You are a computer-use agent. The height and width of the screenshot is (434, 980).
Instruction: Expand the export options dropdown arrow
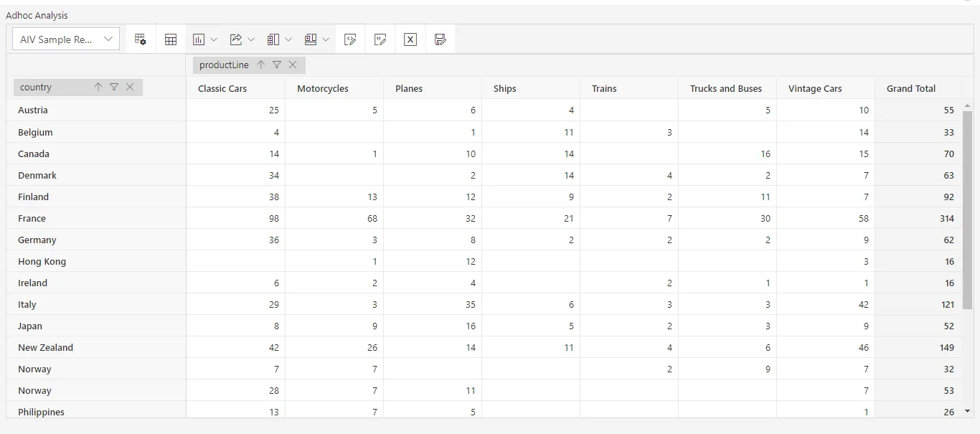point(251,39)
